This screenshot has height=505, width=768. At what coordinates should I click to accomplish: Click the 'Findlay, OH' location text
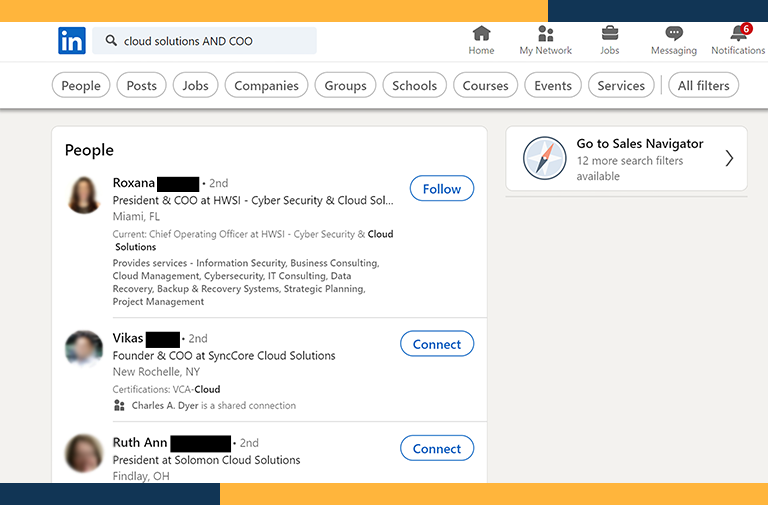(141, 476)
